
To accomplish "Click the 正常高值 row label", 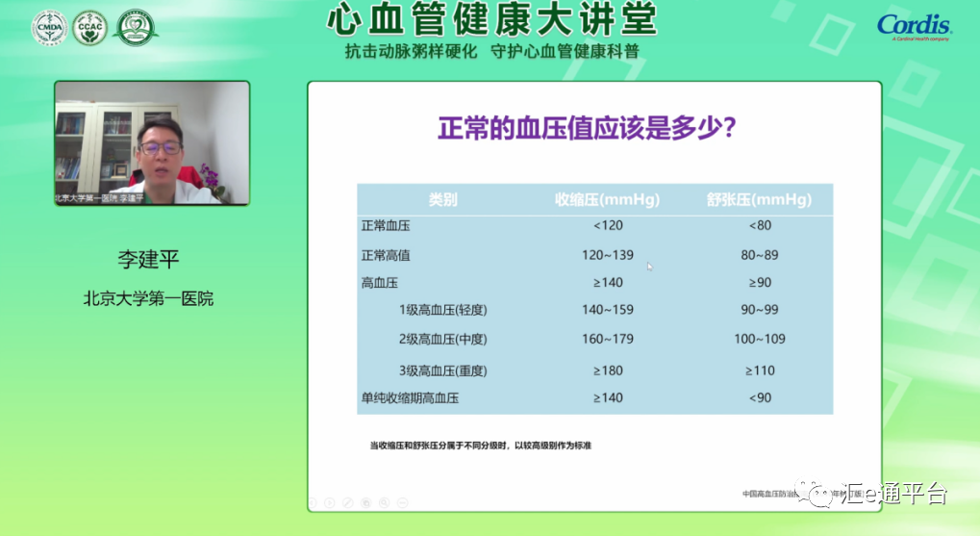I will pos(386,255).
